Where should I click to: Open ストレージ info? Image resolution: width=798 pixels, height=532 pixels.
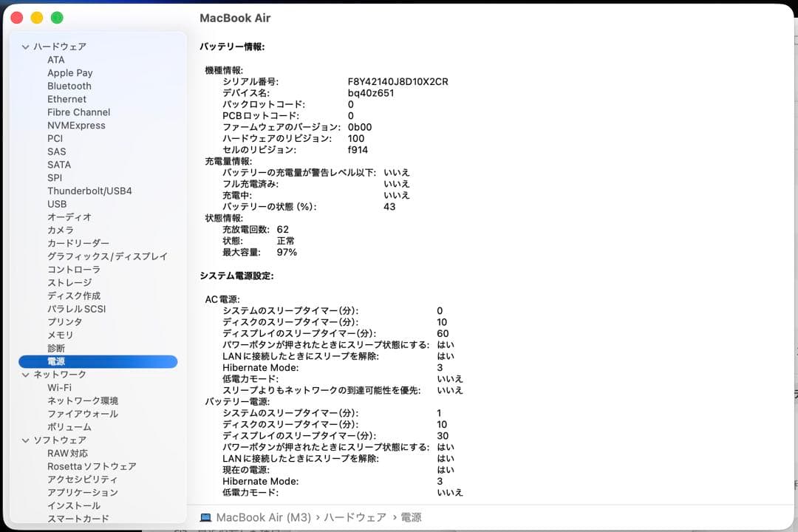(x=69, y=282)
